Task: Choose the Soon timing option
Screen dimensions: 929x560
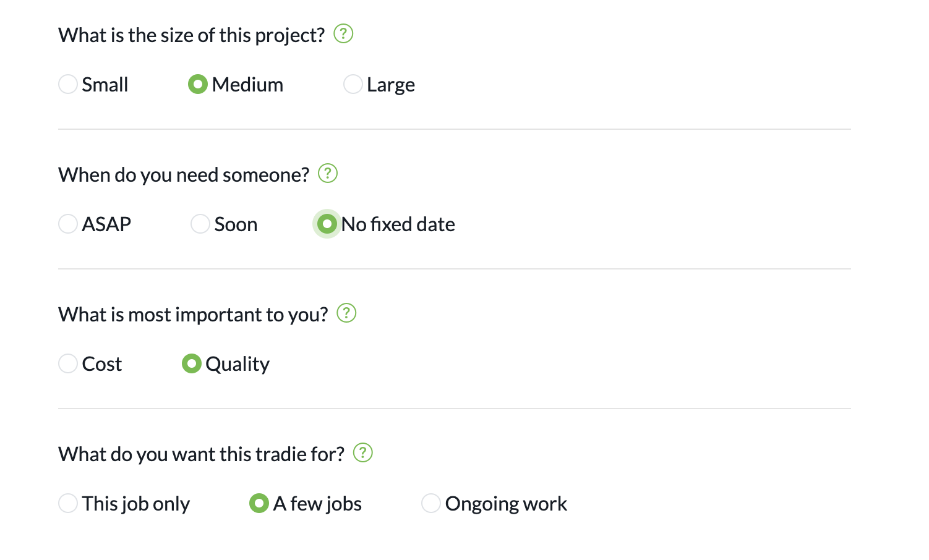Action: pyautogui.click(x=200, y=224)
